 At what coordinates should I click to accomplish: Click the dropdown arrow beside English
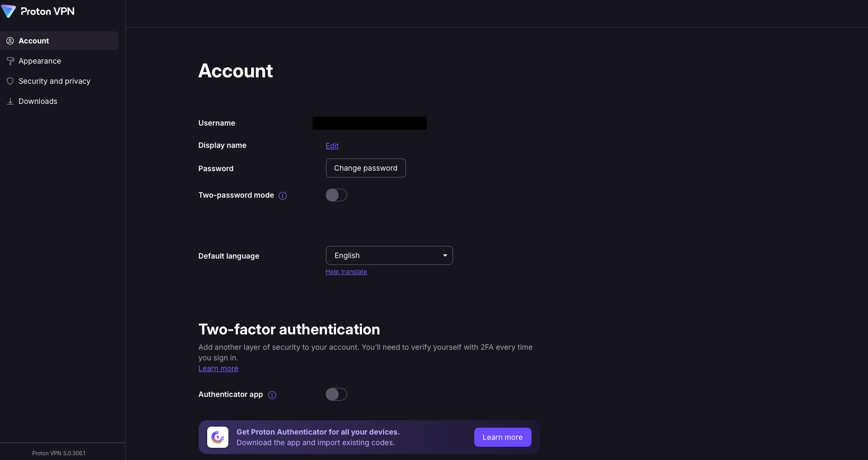(x=445, y=255)
